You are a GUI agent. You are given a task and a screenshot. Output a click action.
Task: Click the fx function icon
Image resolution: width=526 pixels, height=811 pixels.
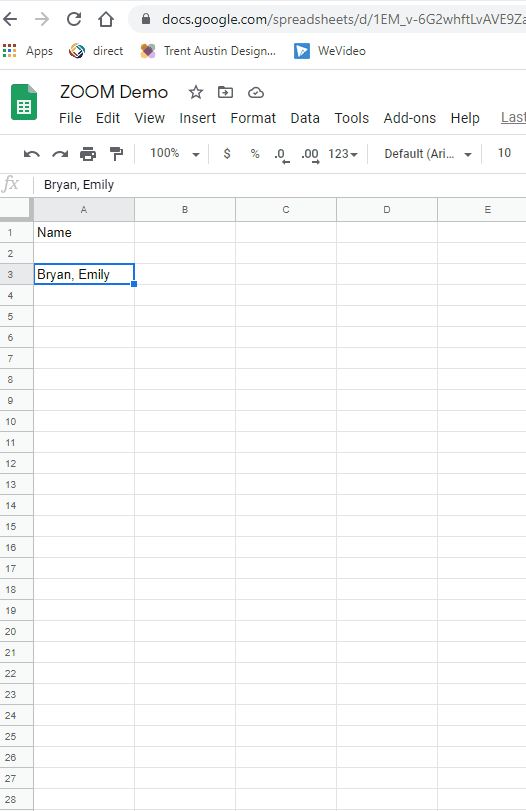11,184
